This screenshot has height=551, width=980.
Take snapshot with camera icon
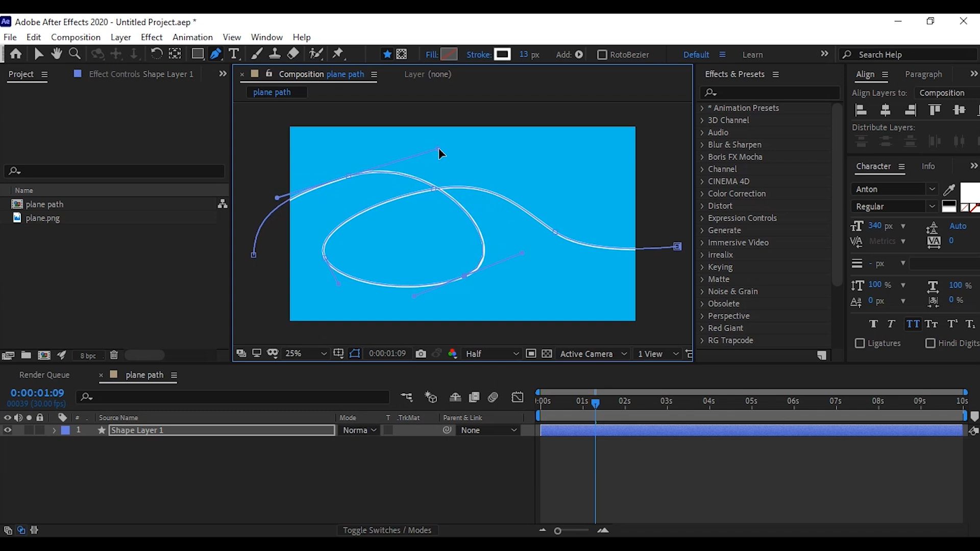click(x=421, y=354)
